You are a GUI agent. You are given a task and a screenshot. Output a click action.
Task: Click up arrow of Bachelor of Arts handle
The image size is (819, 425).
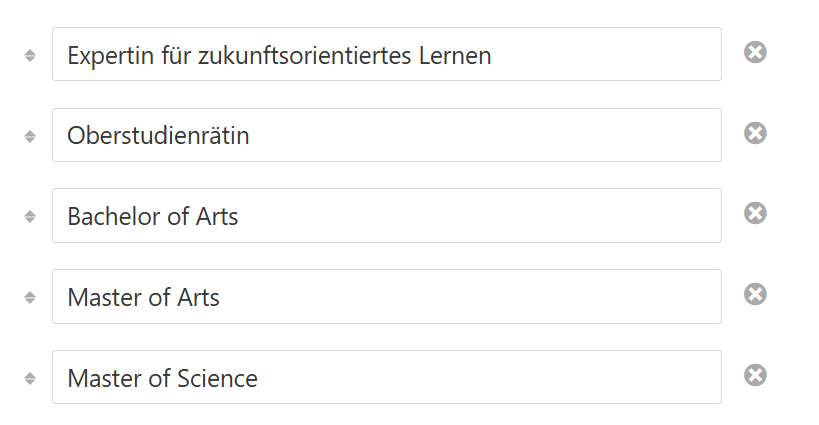coord(30,212)
